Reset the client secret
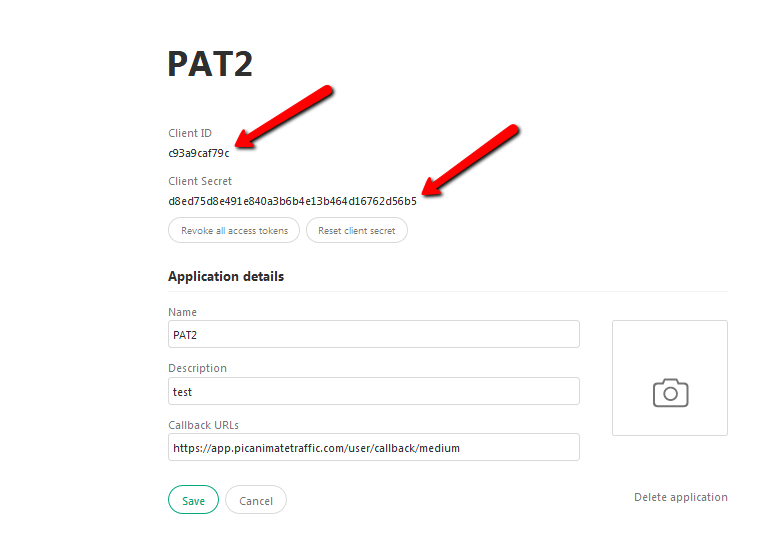 coord(357,230)
